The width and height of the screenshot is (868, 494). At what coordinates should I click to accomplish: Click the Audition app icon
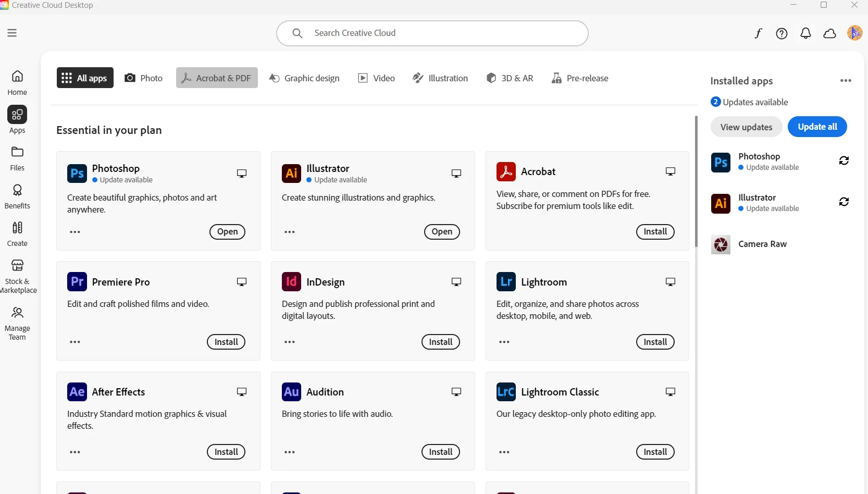tap(292, 391)
